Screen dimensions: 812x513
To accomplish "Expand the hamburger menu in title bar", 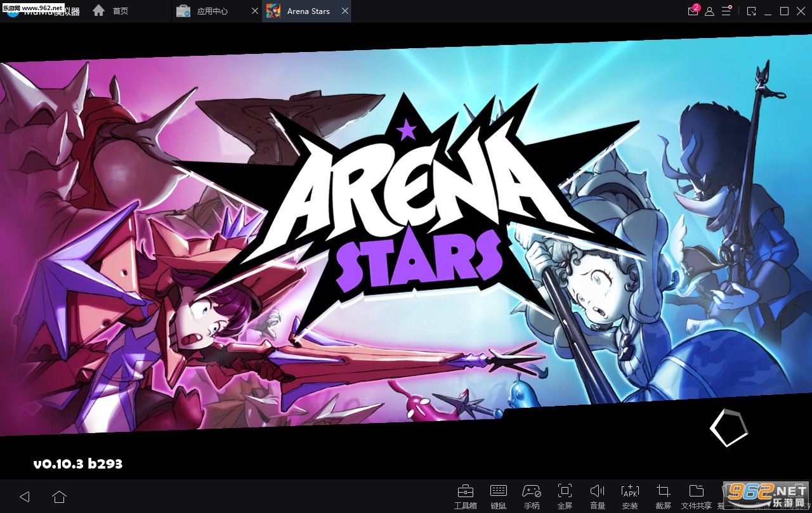I will pyautogui.click(x=726, y=11).
